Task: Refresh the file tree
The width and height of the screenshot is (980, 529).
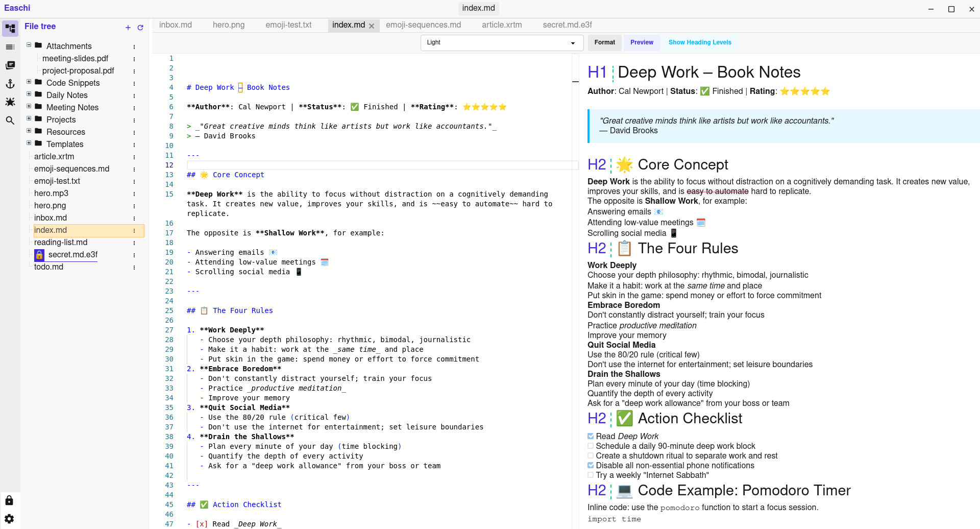Action: (140, 28)
